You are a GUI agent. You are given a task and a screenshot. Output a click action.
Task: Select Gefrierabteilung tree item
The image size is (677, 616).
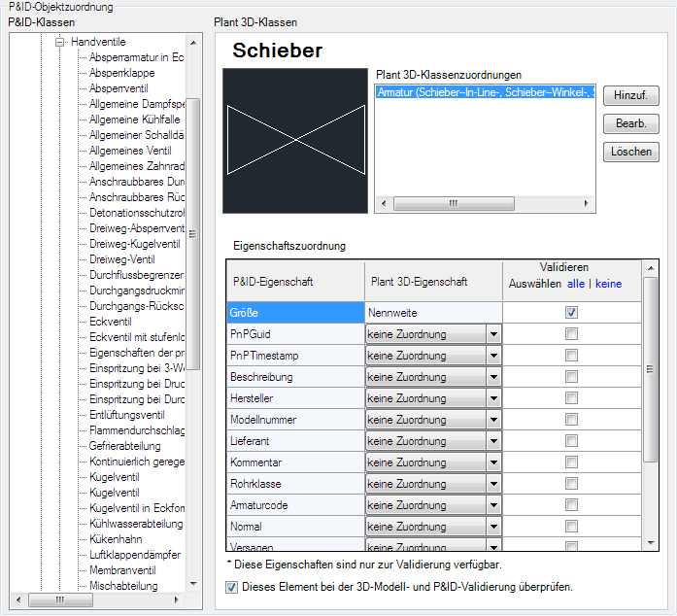[x=124, y=446]
